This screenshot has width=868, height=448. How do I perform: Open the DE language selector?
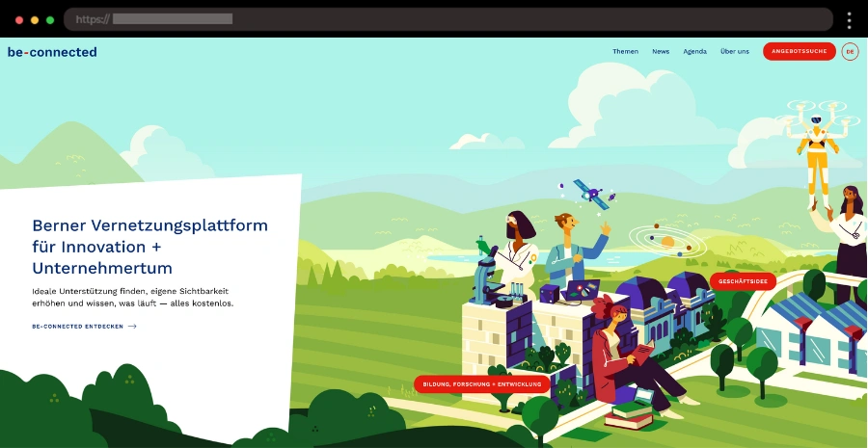pos(850,52)
